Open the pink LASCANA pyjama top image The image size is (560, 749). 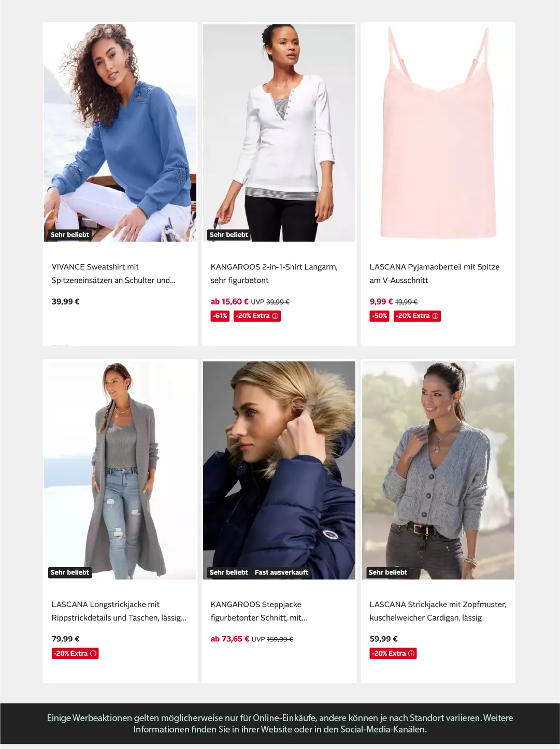438,133
